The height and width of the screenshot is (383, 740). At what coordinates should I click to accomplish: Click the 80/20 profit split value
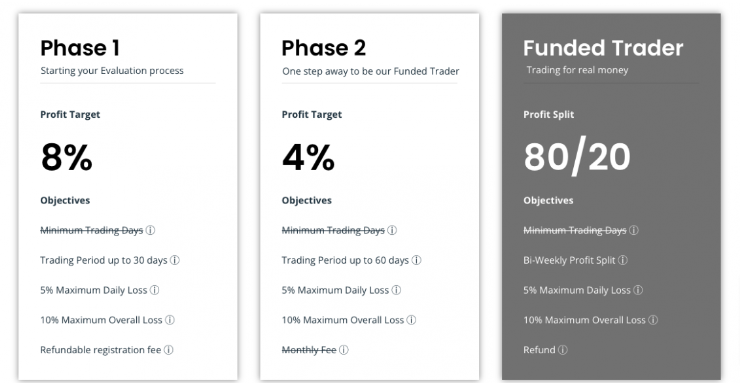coord(577,157)
